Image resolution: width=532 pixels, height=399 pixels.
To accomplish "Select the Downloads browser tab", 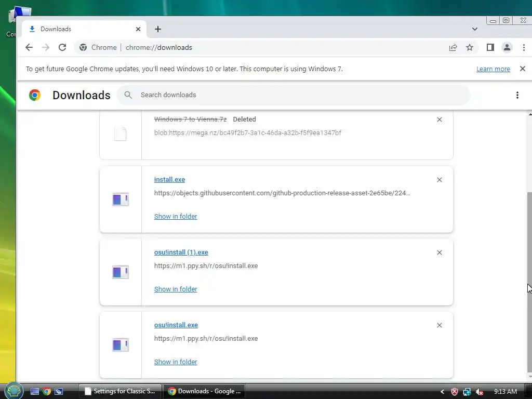I will (84, 29).
